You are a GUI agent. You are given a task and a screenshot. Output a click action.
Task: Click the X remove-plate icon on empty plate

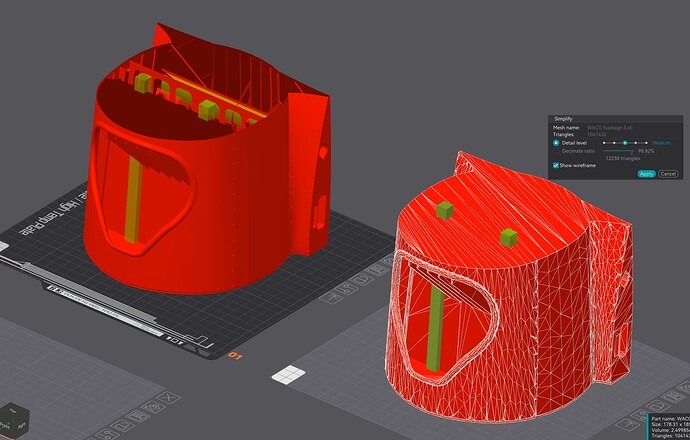click(168, 397)
